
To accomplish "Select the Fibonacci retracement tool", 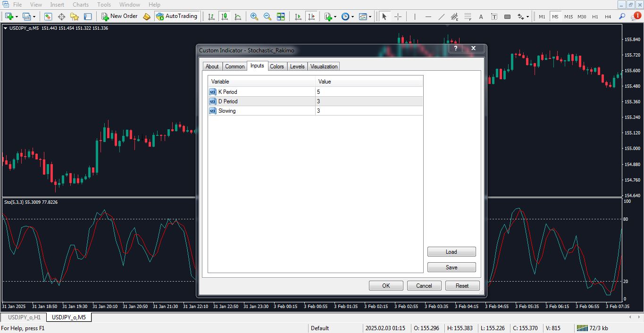I will pos(468,17).
